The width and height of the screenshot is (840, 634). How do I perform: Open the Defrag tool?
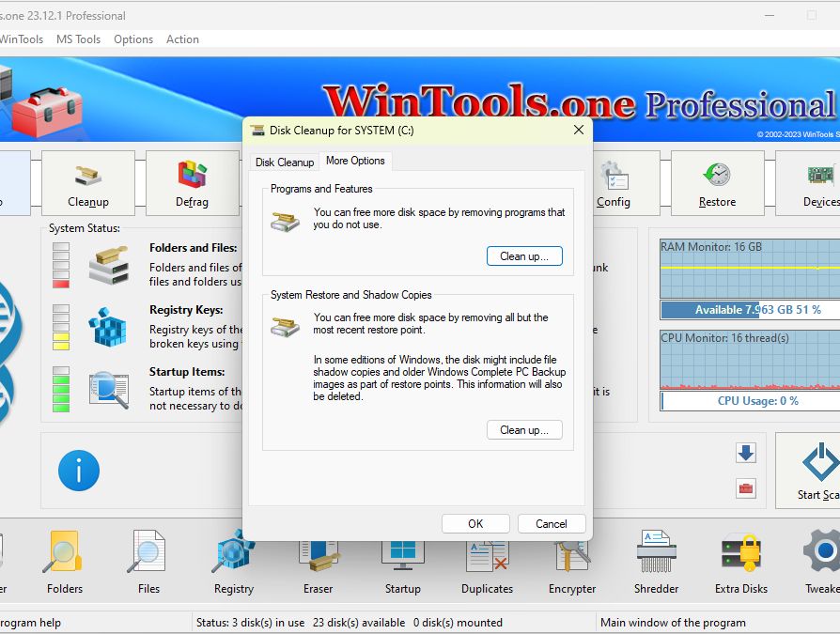[192, 183]
